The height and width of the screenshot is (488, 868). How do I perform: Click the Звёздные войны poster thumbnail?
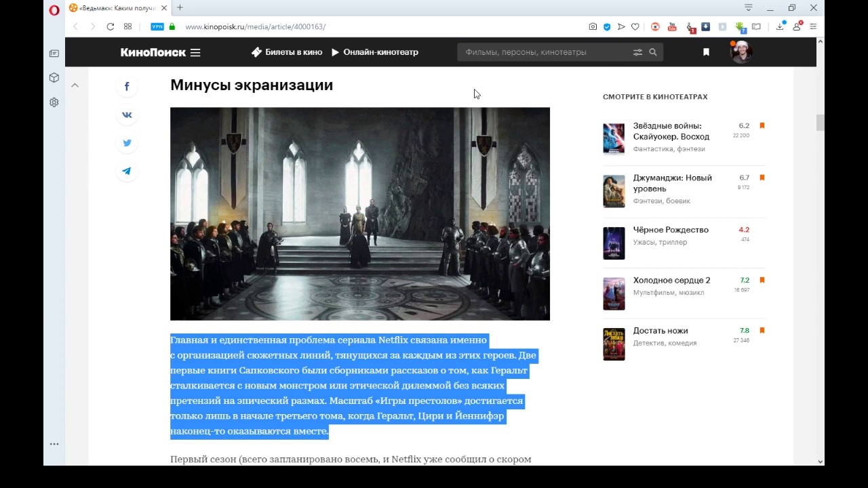point(614,139)
